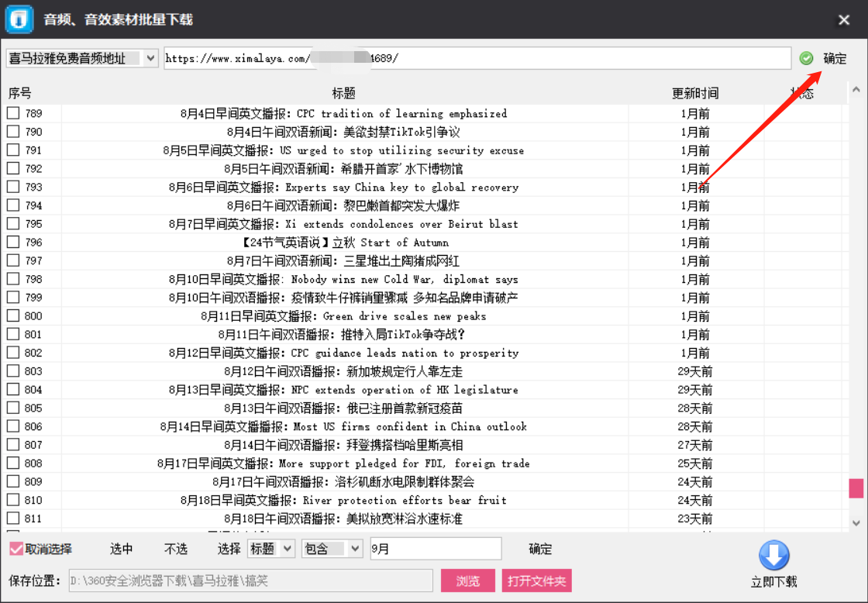Open the download folder via 打开文件夹
The width and height of the screenshot is (868, 603).
pyautogui.click(x=536, y=580)
